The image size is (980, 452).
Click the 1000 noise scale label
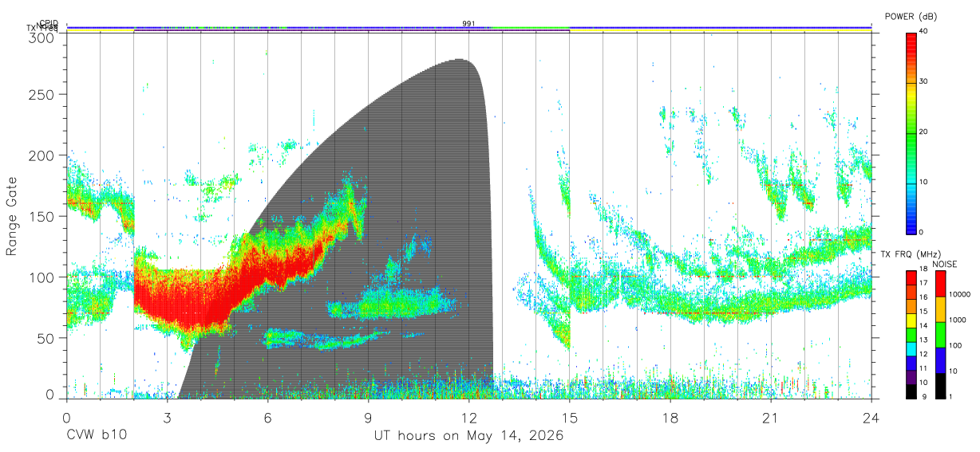click(956, 320)
